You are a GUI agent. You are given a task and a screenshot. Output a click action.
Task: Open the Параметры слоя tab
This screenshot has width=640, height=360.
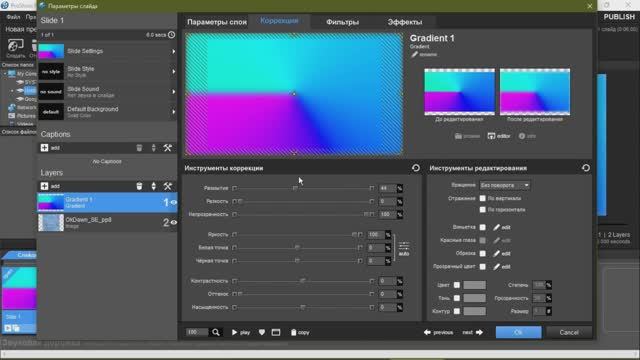217,22
